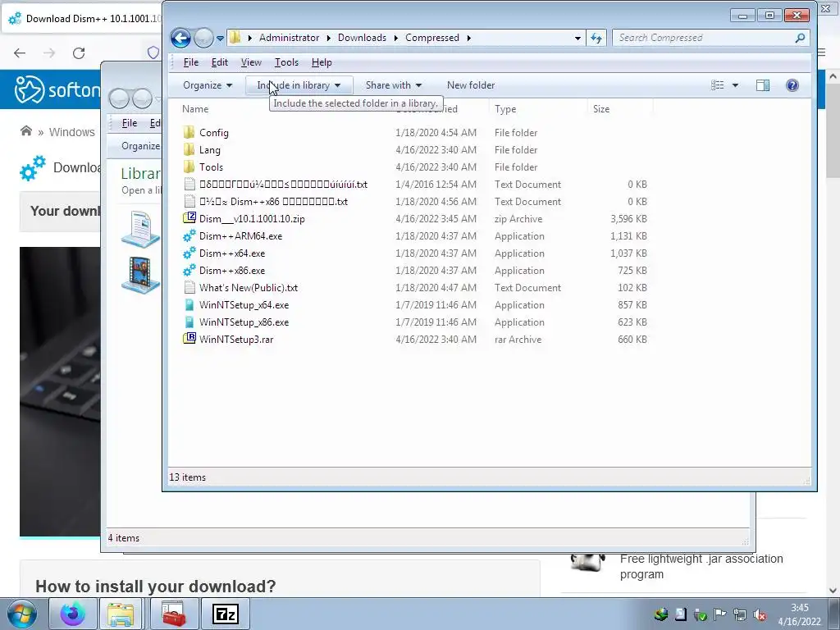Open the Organize dropdown
840x630 pixels.
(x=208, y=85)
